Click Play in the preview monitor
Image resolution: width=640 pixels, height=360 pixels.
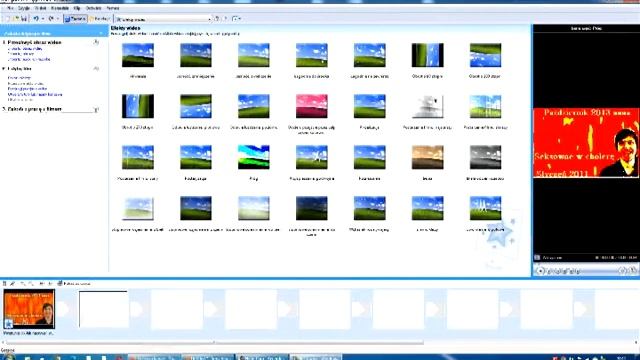540,270
